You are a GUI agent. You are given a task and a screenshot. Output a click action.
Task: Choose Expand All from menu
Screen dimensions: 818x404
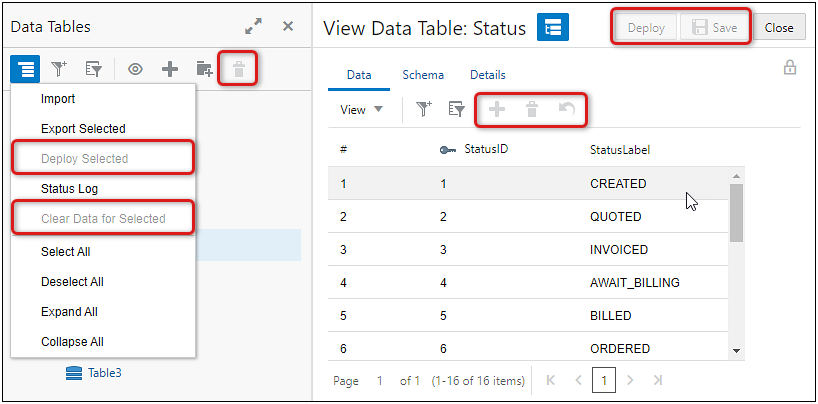(69, 312)
